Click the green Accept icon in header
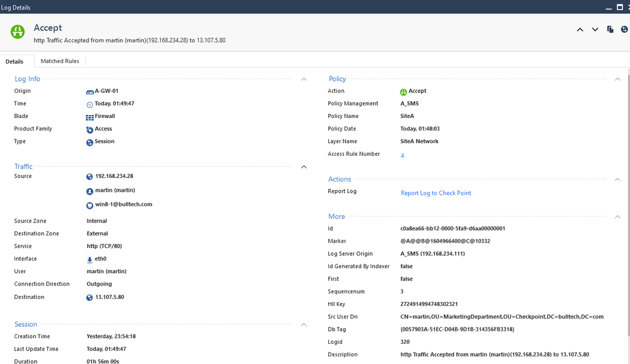This screenshot has height=364, width=630. [18, 32]
